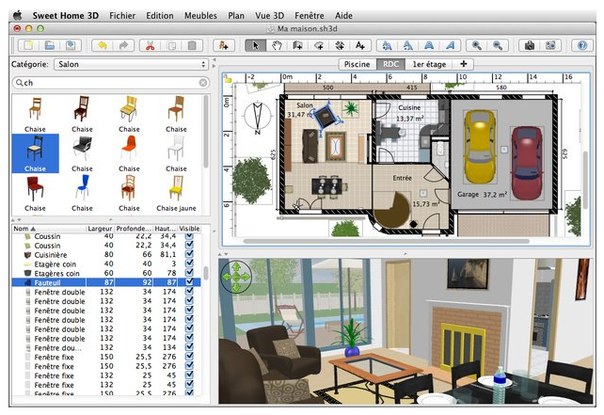Click the furniture list vertical scrollbar

206,274
